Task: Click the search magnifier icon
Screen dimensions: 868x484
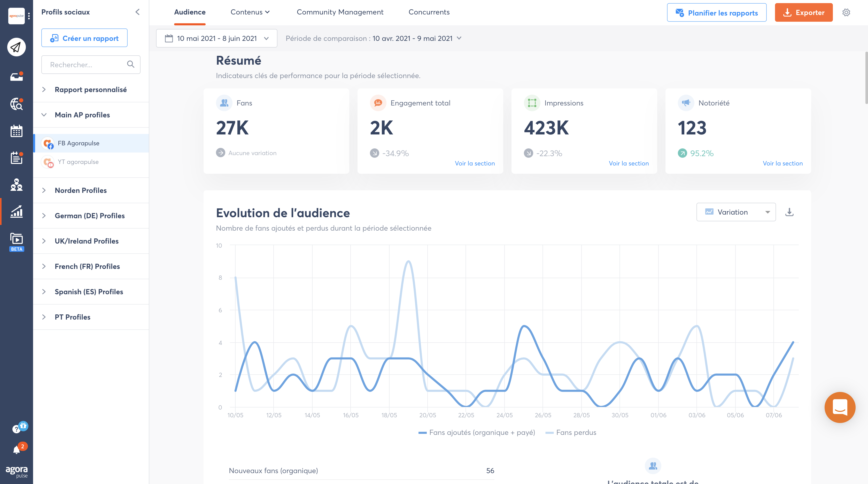Action: (131, 64)
